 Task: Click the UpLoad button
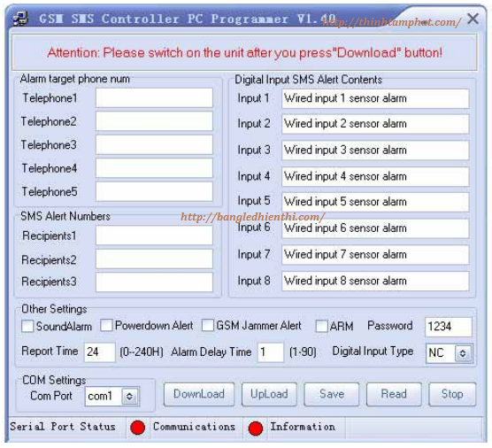tap(269, 394)
